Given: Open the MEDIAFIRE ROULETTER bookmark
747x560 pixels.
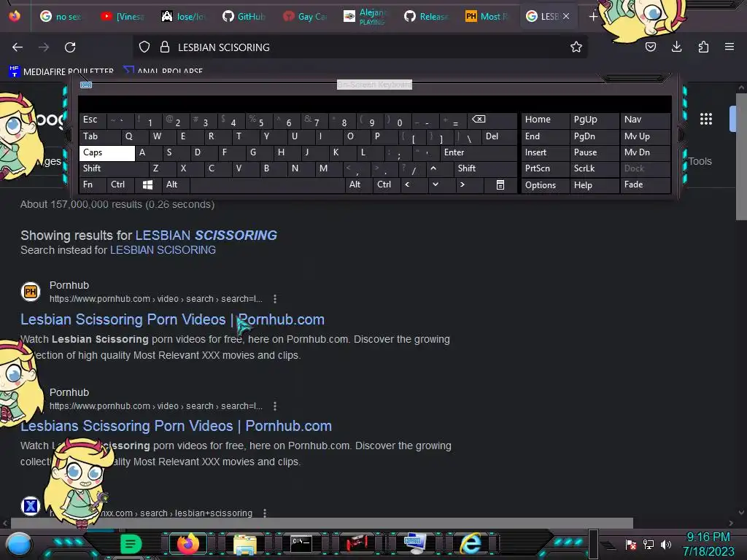Looking at the screenshot, I should coord(61,71).
